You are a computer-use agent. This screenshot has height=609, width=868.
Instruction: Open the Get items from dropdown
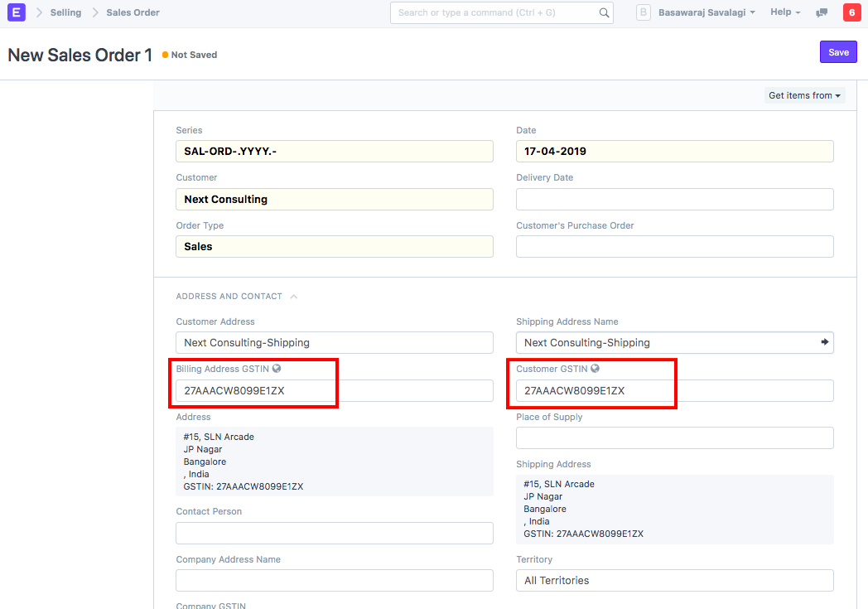coord(803,95)
